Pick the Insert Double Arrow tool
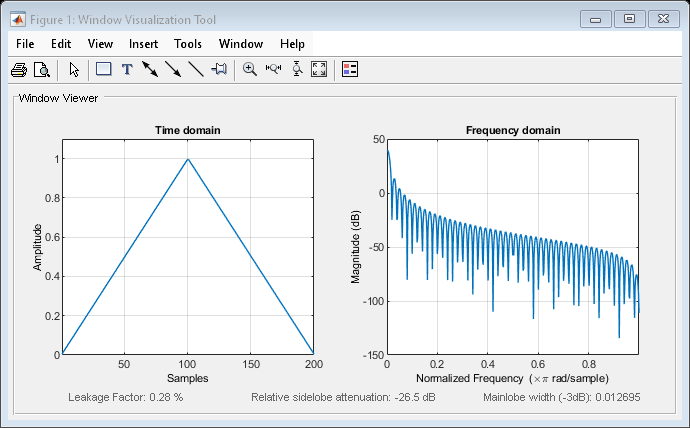Image resolution: width=690 pixels, height=428 pixels. pyautogui.click(x=150, y=69)
